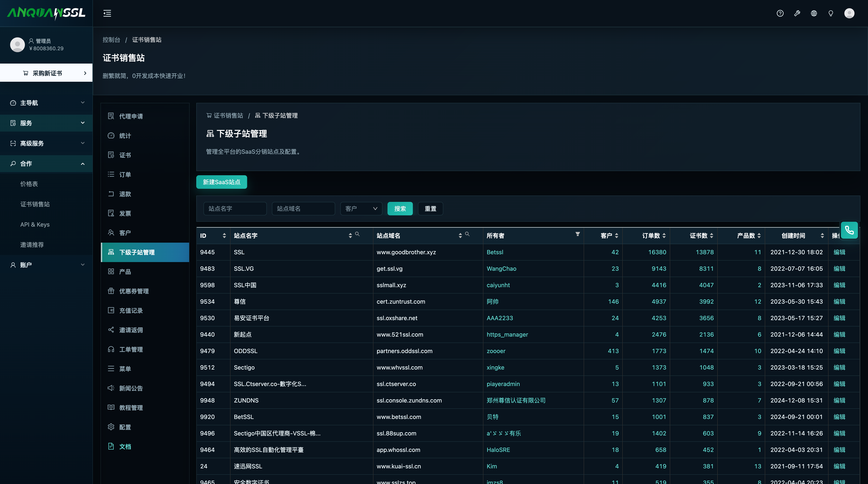Open search icon in 站点域名 column header

(x=467, y=234)
